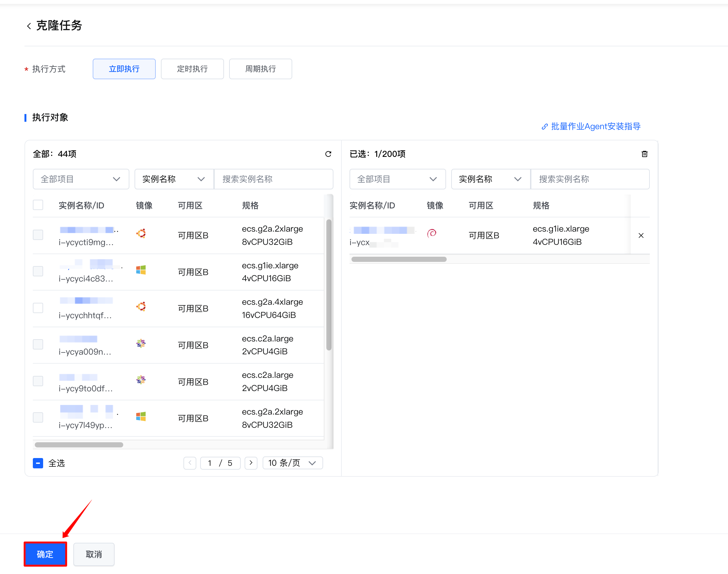Check the header select-all checkbox in table
728x574 pixels.
coord(38,205)
